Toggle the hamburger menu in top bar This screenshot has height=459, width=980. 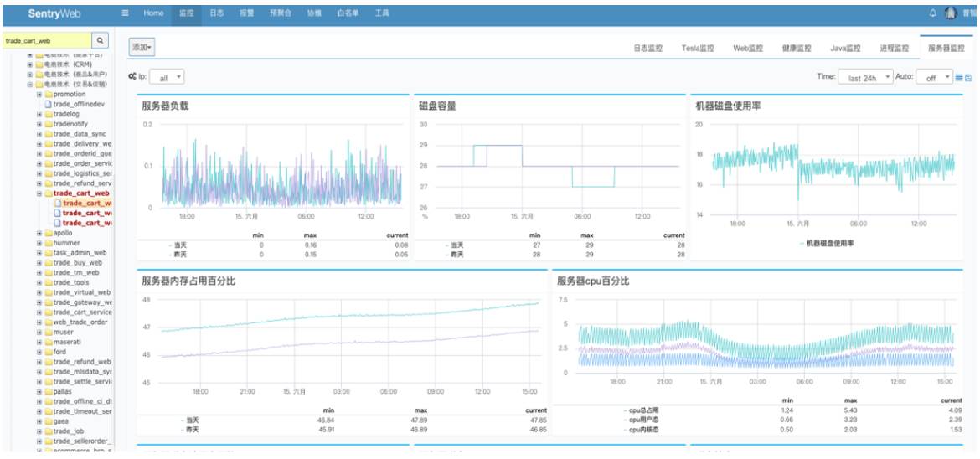click(126, 13)
